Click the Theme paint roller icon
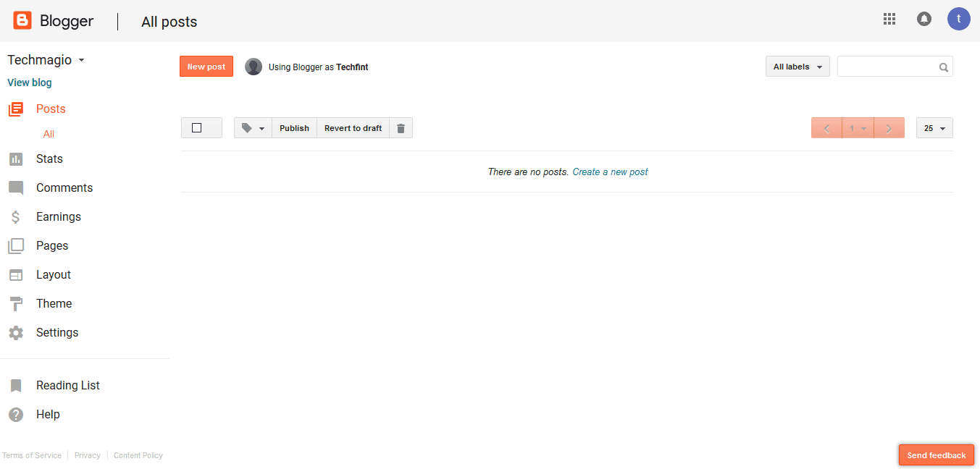 [16, 304]
